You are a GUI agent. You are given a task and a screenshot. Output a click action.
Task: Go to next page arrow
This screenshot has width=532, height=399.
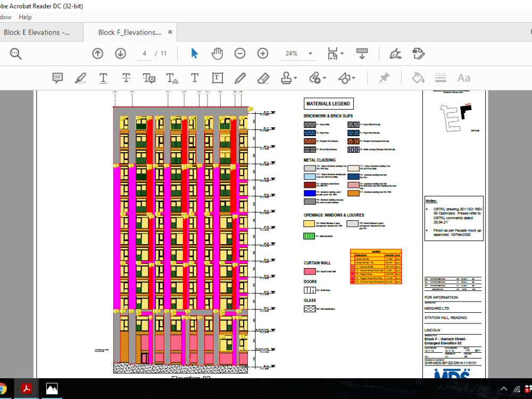point(120,54)
